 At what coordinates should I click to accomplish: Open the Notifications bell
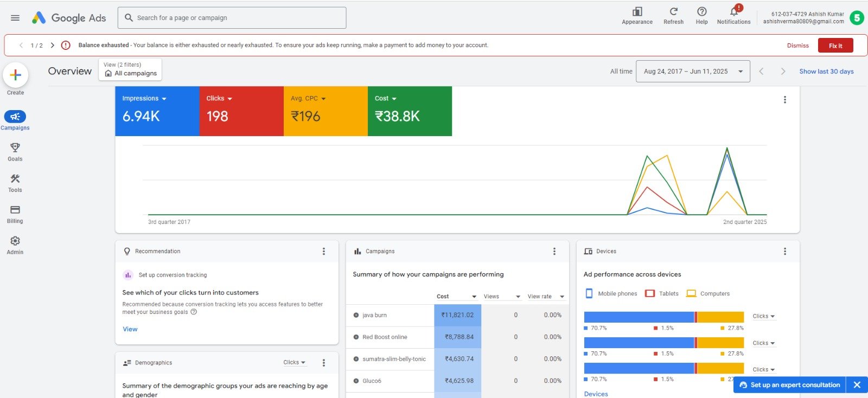pyautogui.click(x=734, y=15)
